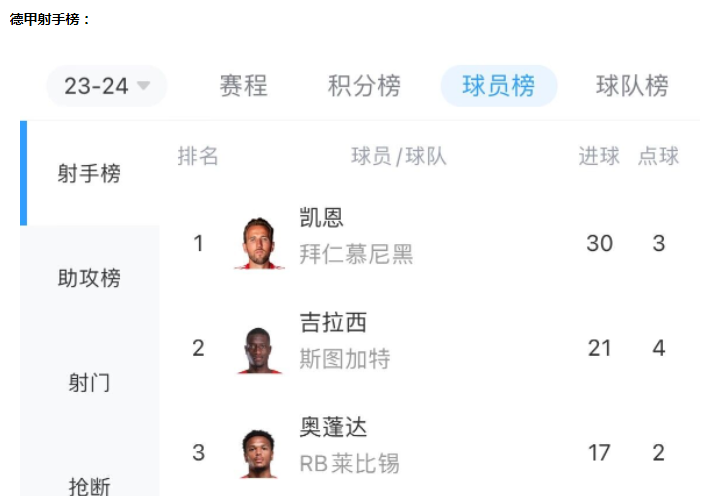Click the 进球 column header
This screenshot has height=496, width=707.
coord(599,156)
